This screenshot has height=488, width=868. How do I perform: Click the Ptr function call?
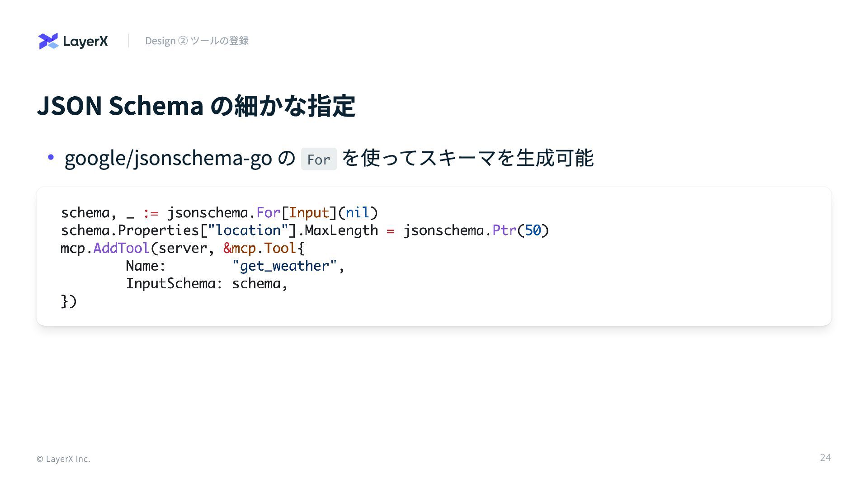pos(504,230)
